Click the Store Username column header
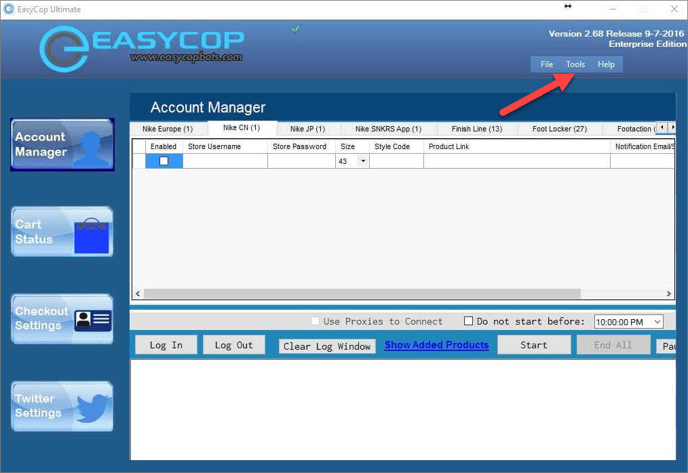Screen dimensions: 688x473 [225, 147]
